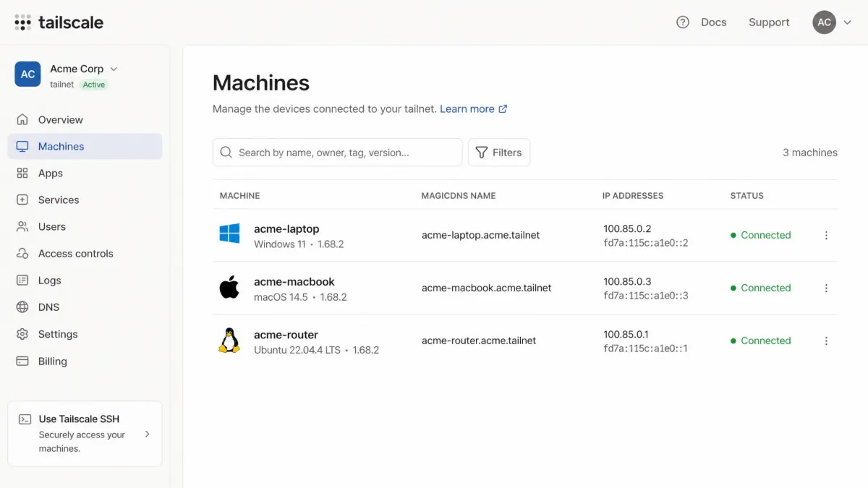This screenshot has height=488, width=868.
Task: Click the terminal icon in SSH card
Action: point(25,419)
